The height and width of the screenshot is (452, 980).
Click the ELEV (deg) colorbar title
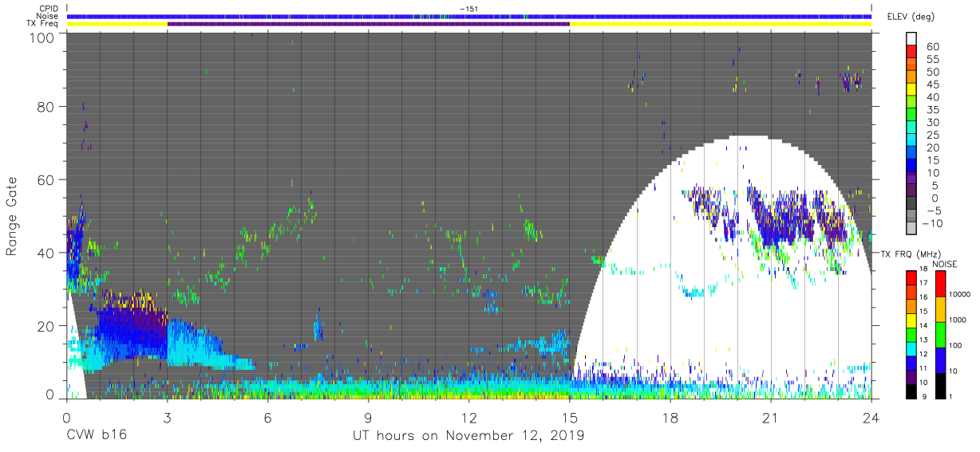(911, 17)
